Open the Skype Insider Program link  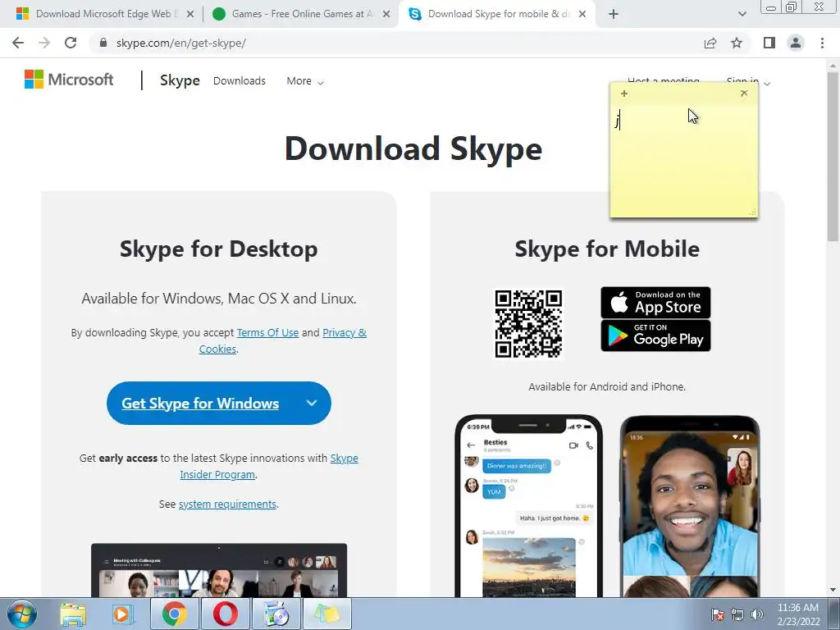click(x=269, y=466)
